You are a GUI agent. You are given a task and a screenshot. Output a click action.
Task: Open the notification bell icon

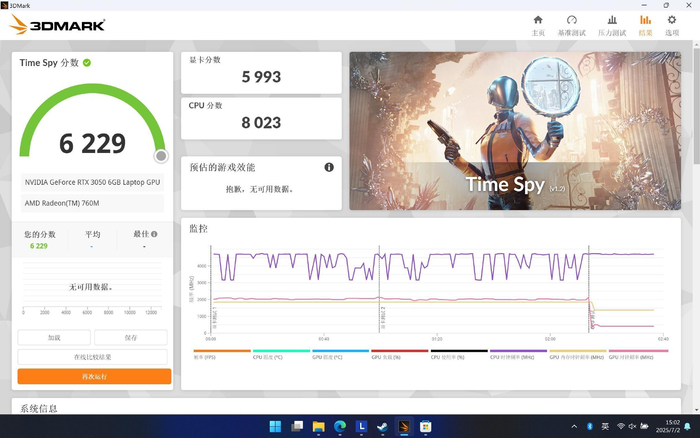(688, 426)
